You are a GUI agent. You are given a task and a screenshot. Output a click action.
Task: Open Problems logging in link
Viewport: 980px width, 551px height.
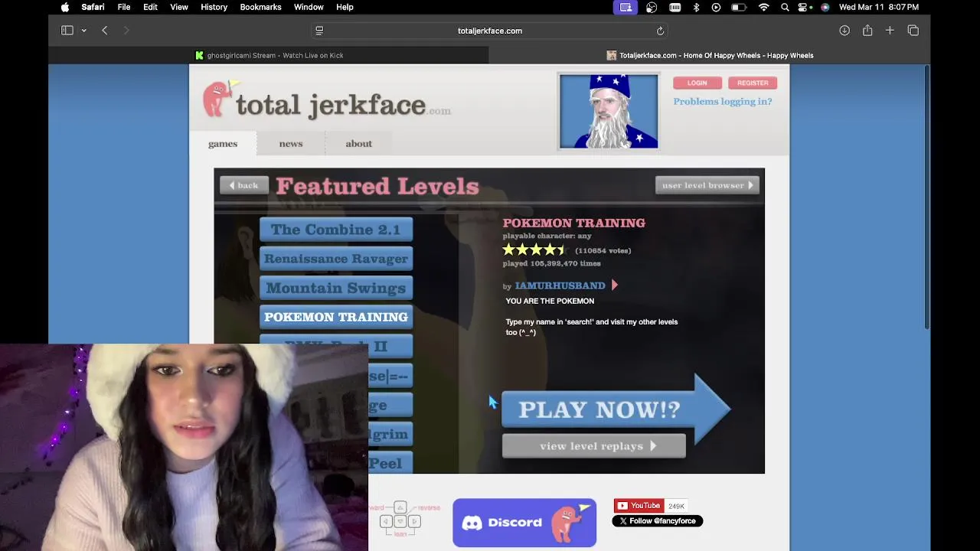(722, 101)
